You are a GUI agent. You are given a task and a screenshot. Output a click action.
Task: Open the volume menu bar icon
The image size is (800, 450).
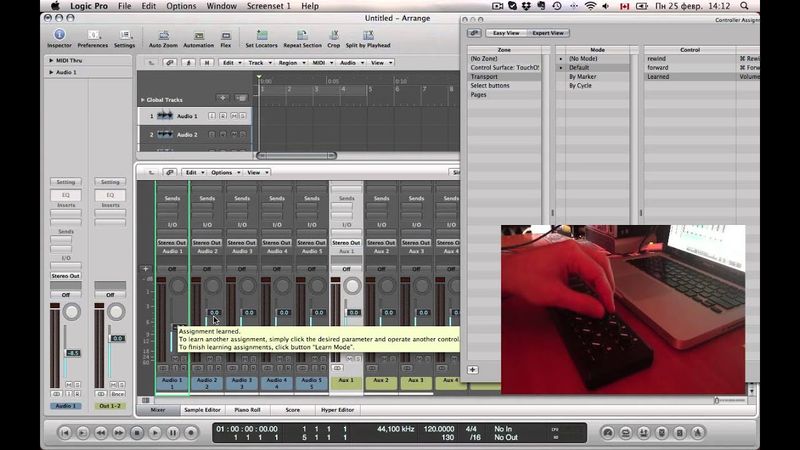606,6
